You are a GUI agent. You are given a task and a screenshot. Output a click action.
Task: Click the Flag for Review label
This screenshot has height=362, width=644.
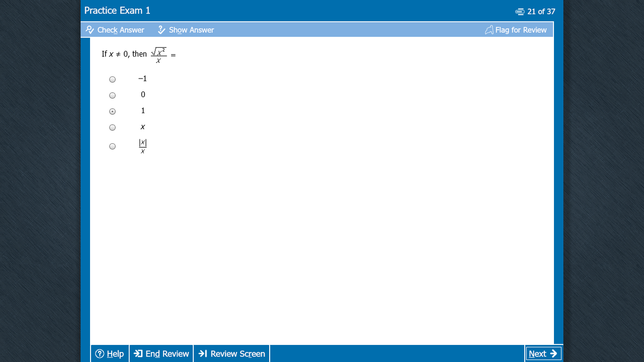pos(521,30)
